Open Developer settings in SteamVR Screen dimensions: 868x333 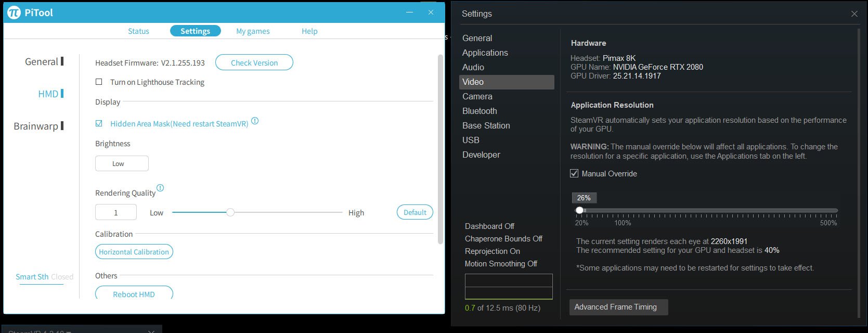[481, 155]
